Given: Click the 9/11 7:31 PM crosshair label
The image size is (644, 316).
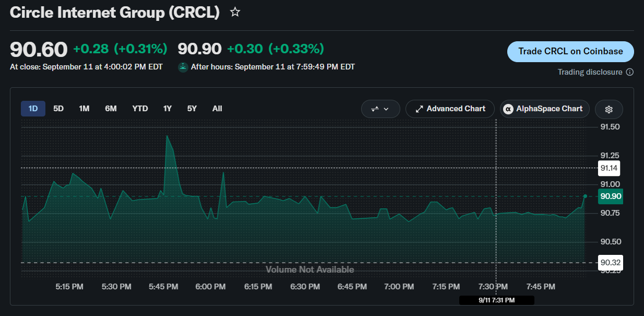Looking at the screenshot, I should coord(496,300).
